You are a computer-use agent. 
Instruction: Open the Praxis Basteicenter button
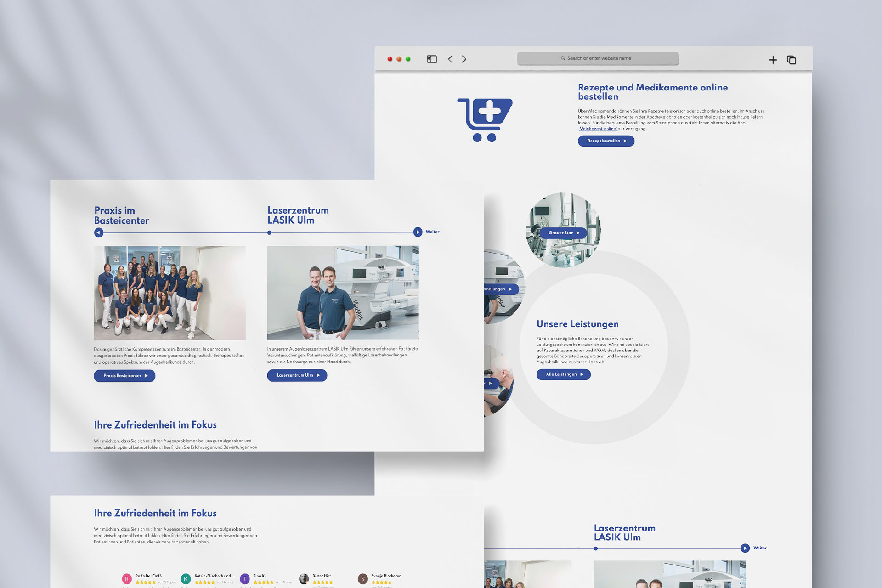pyautogui.click(x=124, y=376)
